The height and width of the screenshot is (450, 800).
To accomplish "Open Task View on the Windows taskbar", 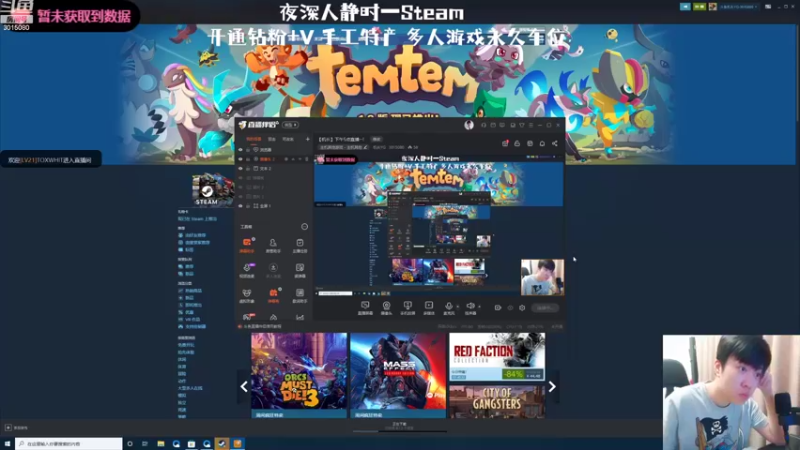I will coord(145,444).
